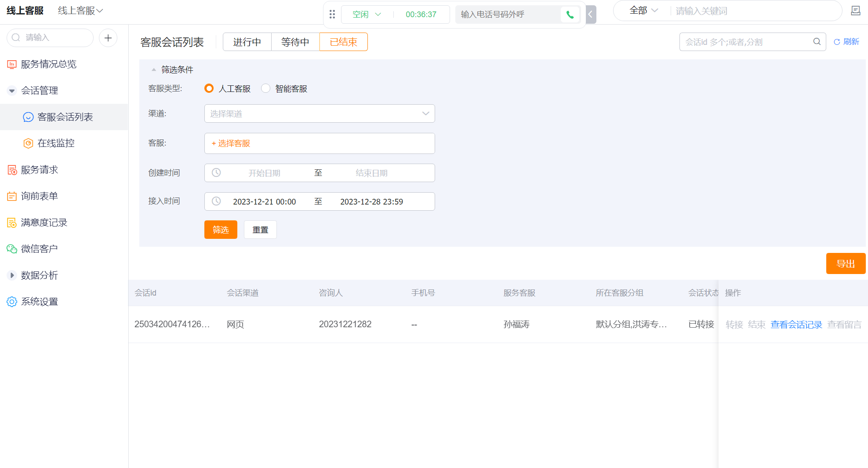Open 客服会话列表 in the sidebar
868x468 pixels.
tap(64, 117)
